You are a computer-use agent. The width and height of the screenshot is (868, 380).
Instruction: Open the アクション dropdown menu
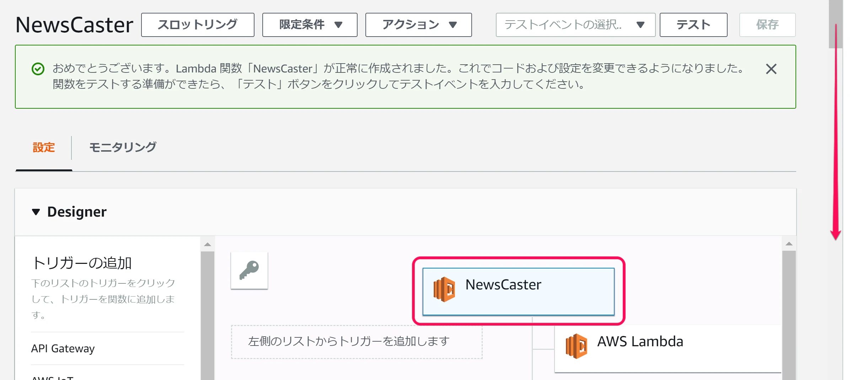(418, 25)
